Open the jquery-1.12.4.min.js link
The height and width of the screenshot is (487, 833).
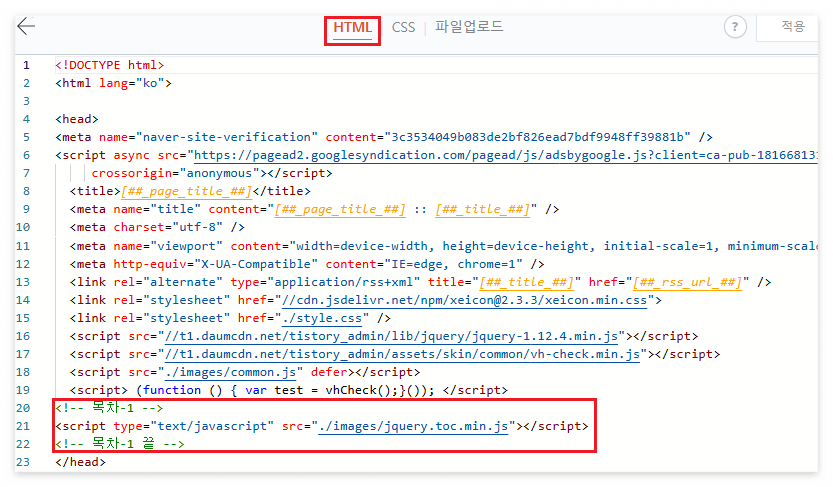tap(392, 336)
